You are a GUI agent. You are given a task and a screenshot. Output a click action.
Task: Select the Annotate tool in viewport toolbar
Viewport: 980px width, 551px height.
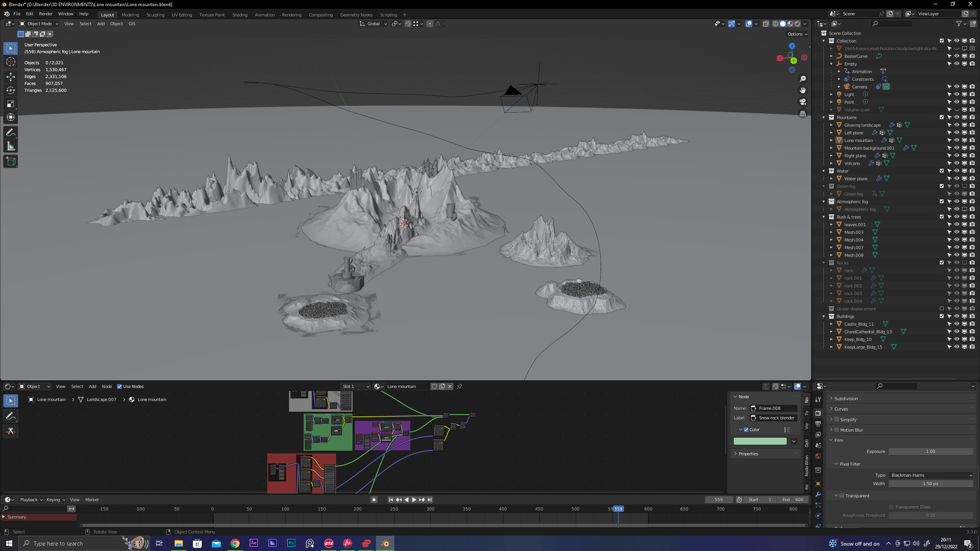(x=11, y=133)
